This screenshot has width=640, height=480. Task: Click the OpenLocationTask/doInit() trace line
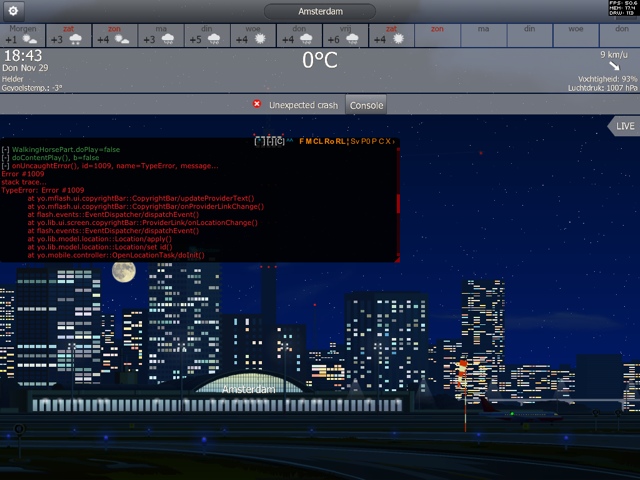click(x=116, y=255)
